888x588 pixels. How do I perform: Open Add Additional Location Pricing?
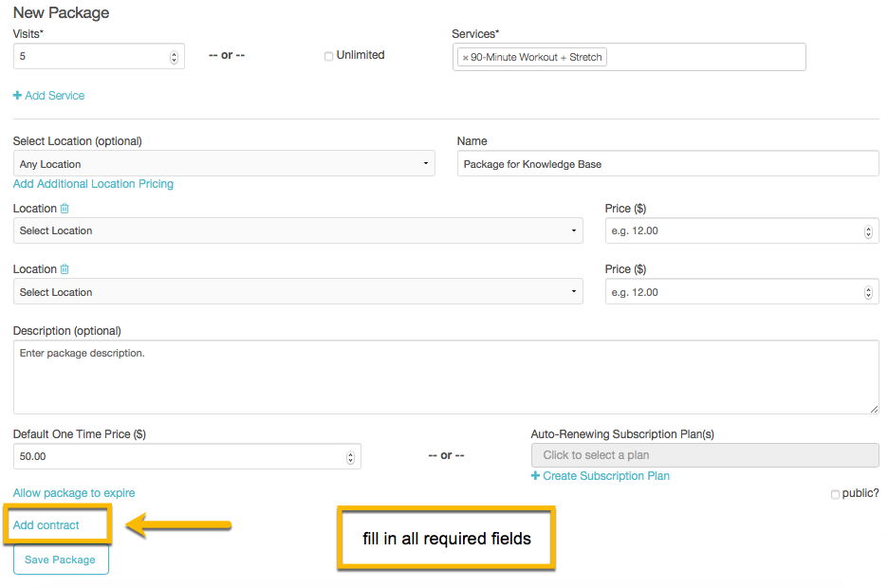tap(93, 183)
